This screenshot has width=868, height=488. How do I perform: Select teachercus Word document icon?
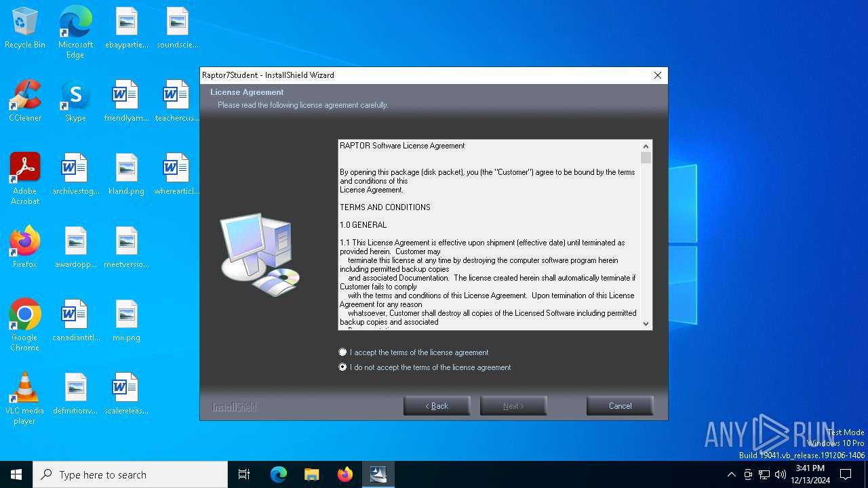coord(177,102)
